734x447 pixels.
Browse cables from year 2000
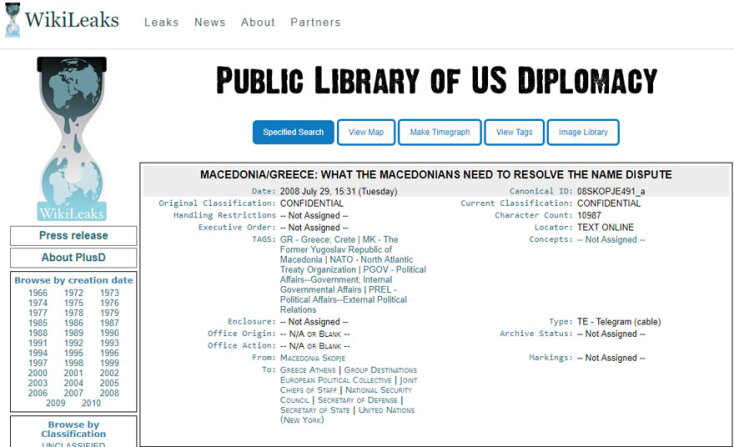pyautogui.click(x=38, y=373)
